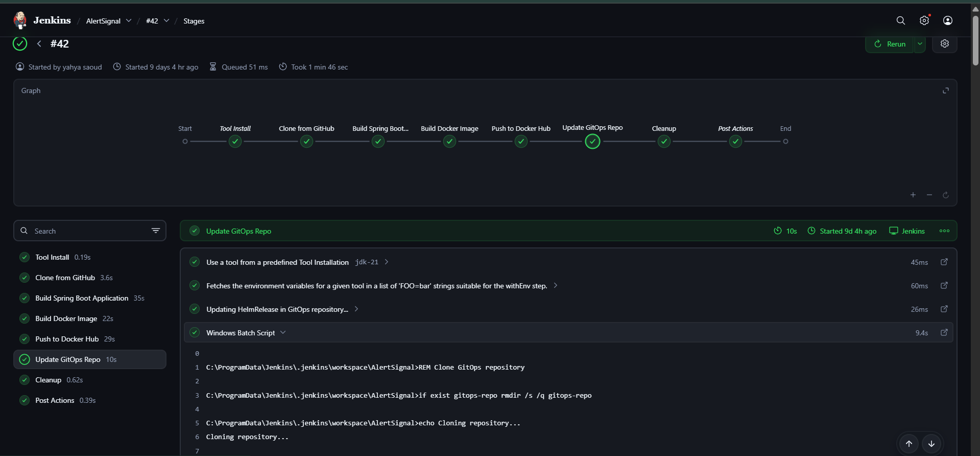Open the user account icon
Viewport: 980px width, 456px height.
tap(947, 20)
